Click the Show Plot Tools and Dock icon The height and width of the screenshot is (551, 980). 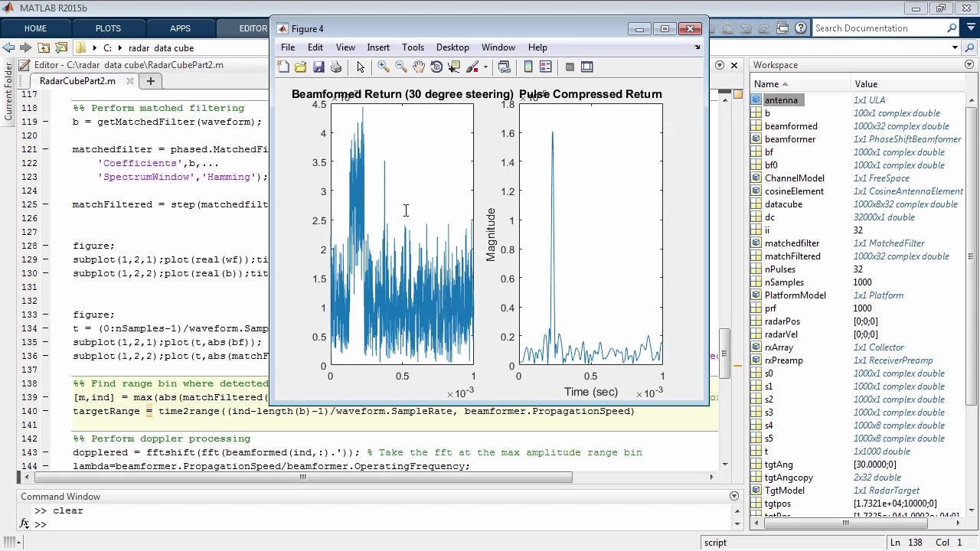point(587,67)
